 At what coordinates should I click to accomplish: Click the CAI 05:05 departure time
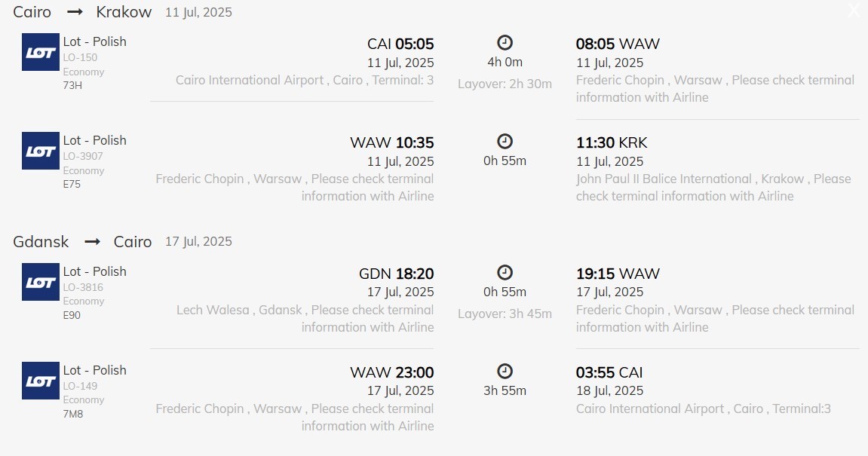(x=400, y=44)
